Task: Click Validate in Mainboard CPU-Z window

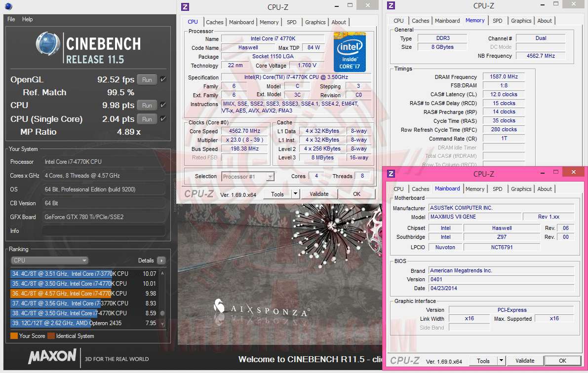Action: point(525,361)
